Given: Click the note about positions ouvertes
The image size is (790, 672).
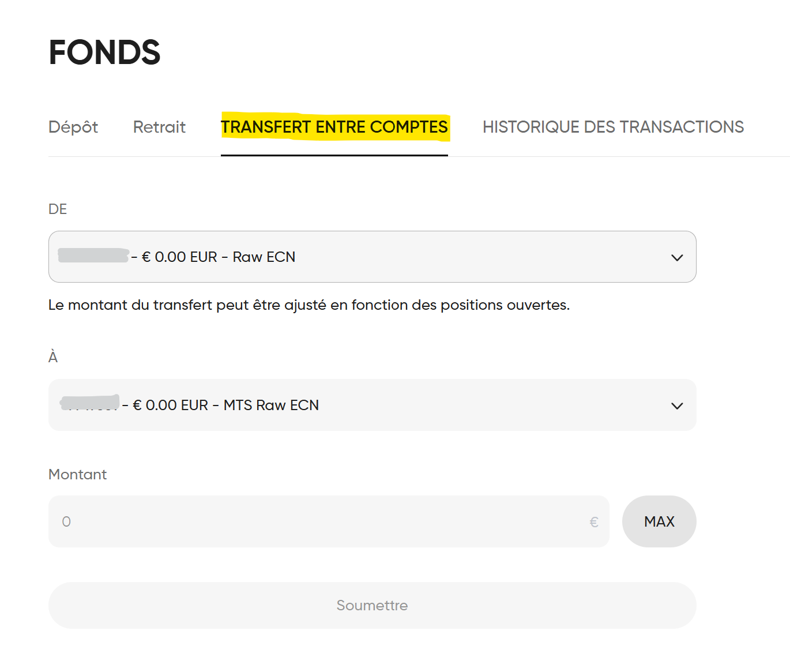Looking at the screenshot, I should [309, 305].
